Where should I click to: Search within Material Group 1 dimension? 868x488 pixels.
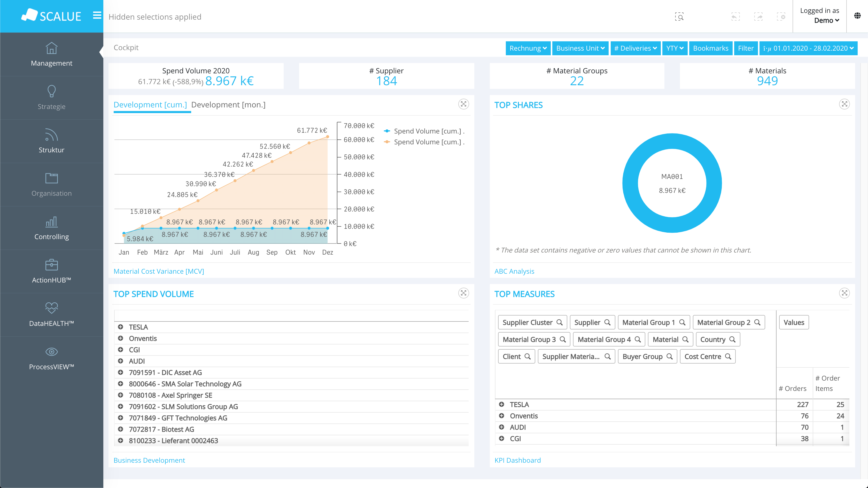[x=682, y=322]
